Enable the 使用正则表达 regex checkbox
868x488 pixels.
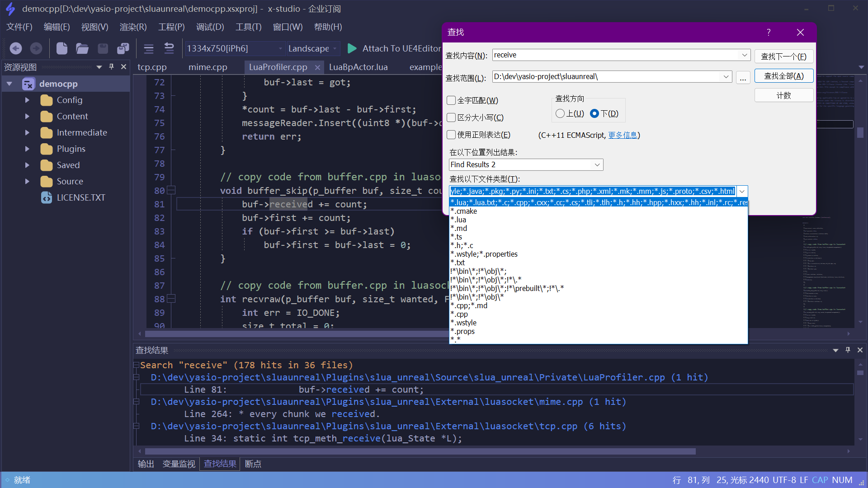pos(451,135)
